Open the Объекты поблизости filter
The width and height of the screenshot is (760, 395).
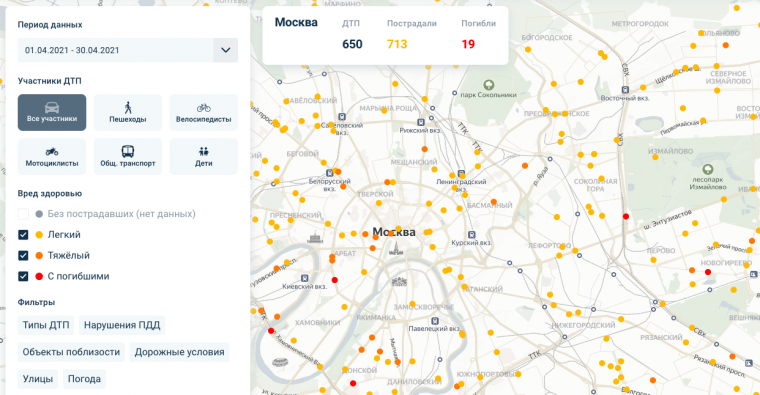point(71,352)
